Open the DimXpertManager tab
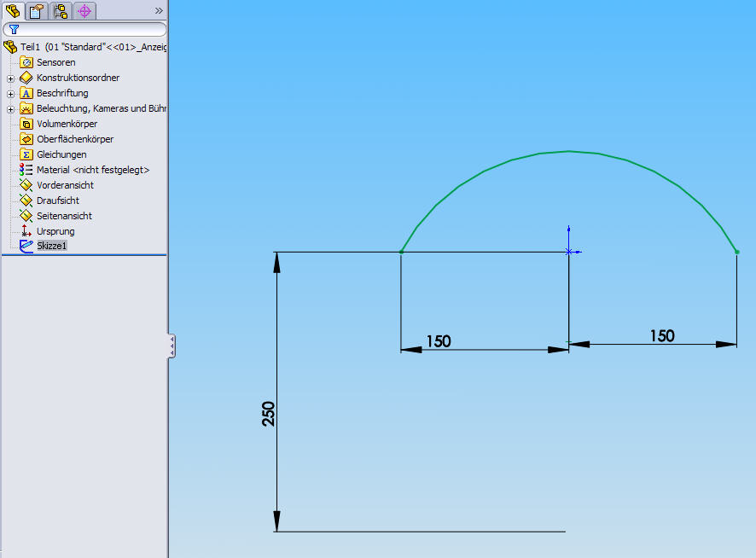 pyautogui.click(x=84, y=10)
